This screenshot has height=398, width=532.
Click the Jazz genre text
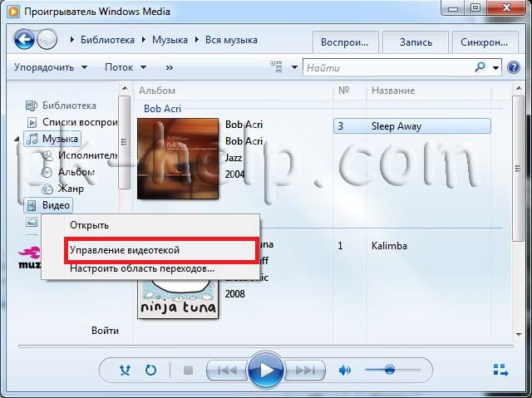coord(234,158)
